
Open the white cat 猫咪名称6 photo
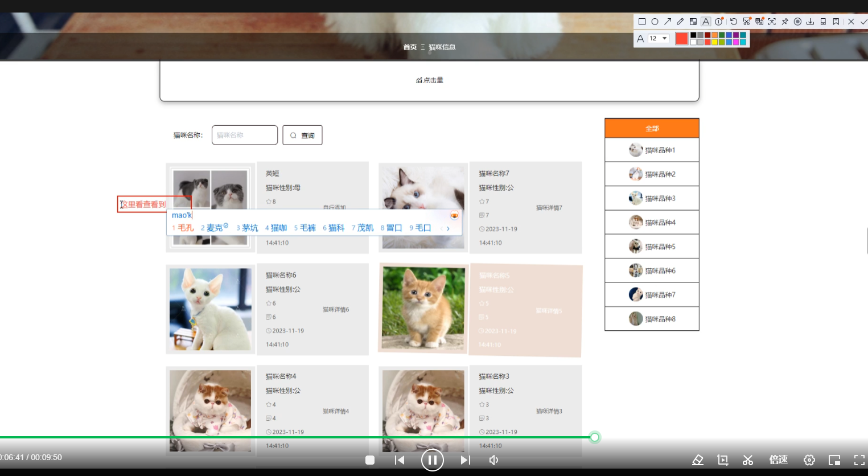click(211, 309)
